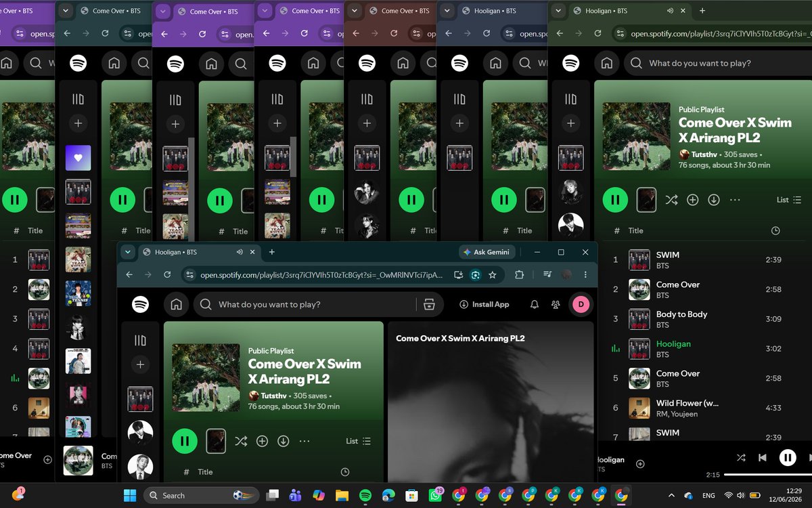
Task: Open Chrome three-dot menu in front window
Action: coord(585,275)
